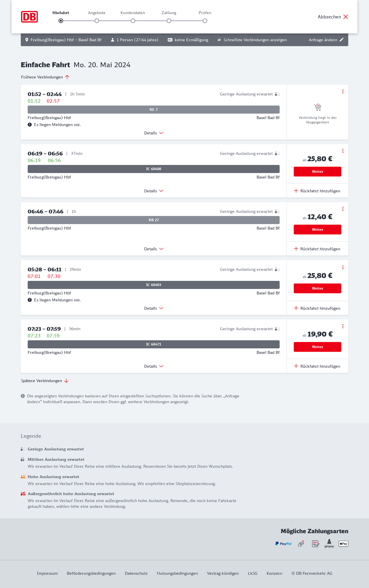Select the Angebote step circle
The height and width of the screenshot is (588, 369).
pos(97,21)
